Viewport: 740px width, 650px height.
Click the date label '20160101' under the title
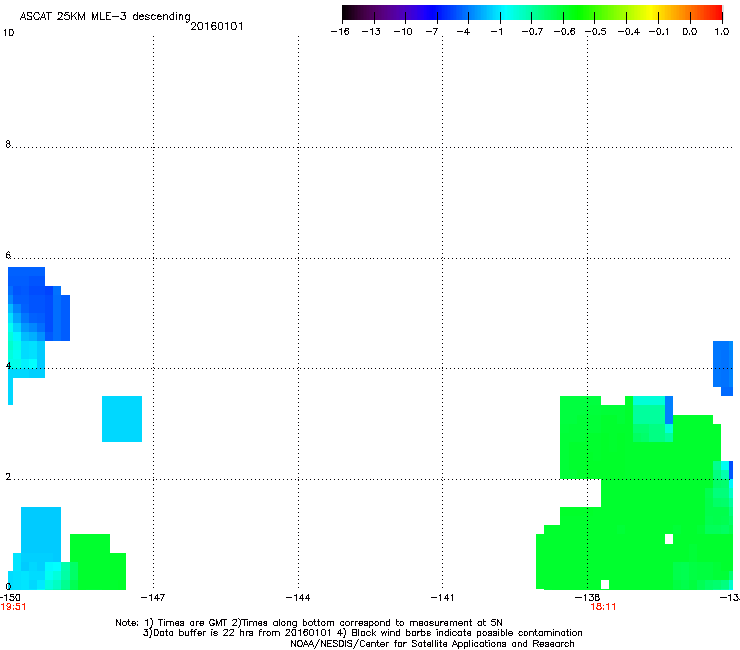tap(217, 26)
